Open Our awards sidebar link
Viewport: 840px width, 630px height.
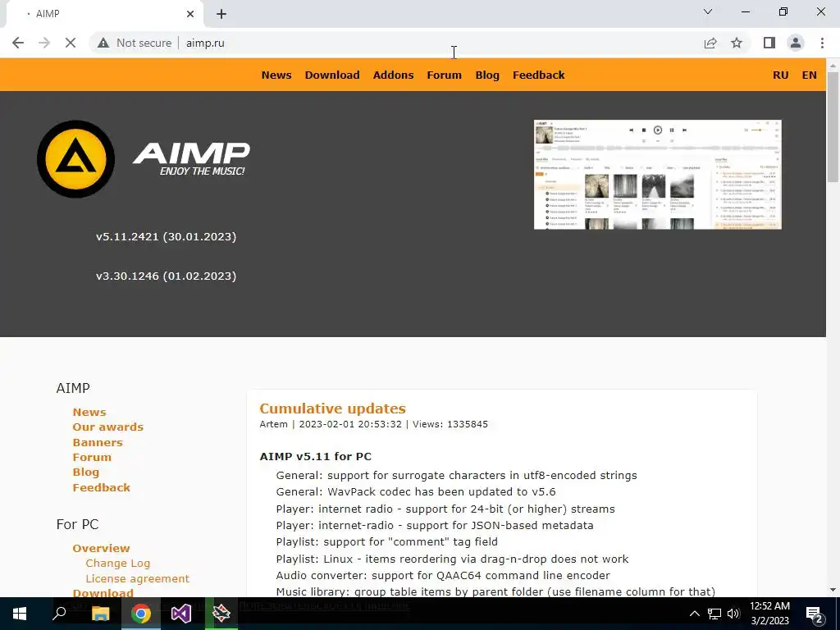click(x=108, y=427)
